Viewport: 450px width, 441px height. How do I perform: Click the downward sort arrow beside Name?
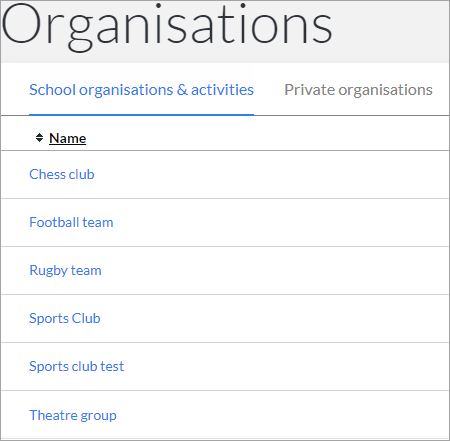coord(39,140)
